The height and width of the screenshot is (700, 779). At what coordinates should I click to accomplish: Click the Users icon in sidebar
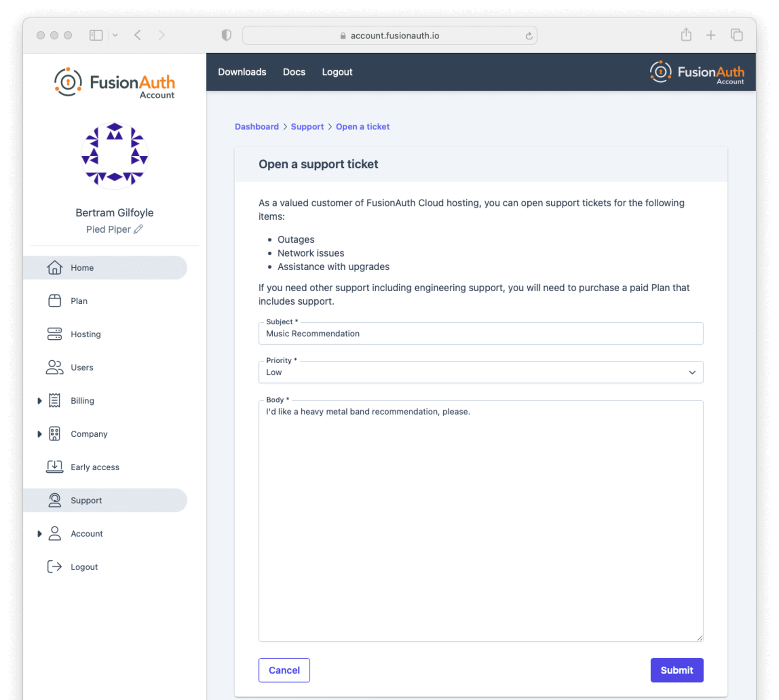tap(55, 368)
